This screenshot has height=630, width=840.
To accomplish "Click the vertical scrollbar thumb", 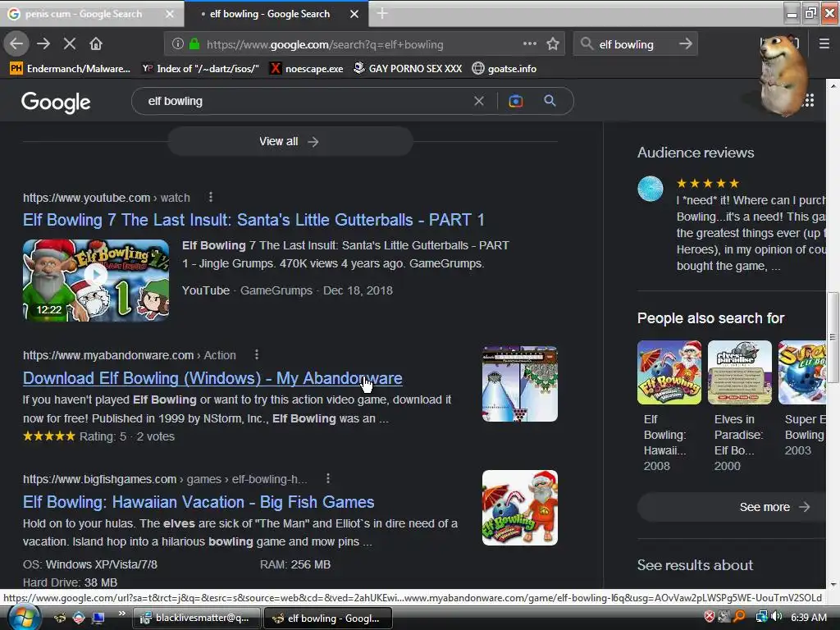I will [x=833, y=337].
